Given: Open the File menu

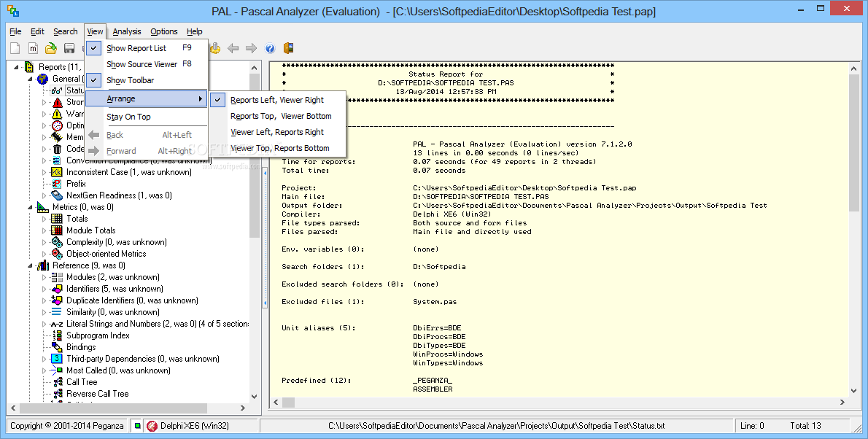Looking at the screenshot, I should tap(15, 31).
